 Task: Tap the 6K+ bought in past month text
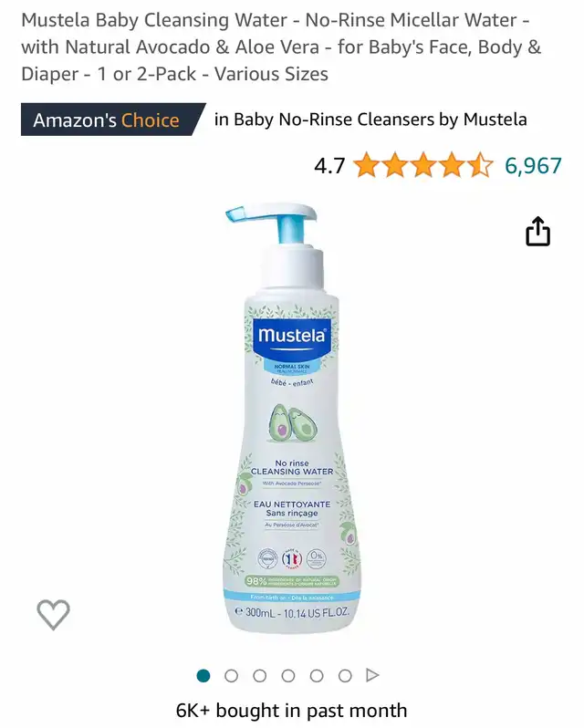(291, 711)
